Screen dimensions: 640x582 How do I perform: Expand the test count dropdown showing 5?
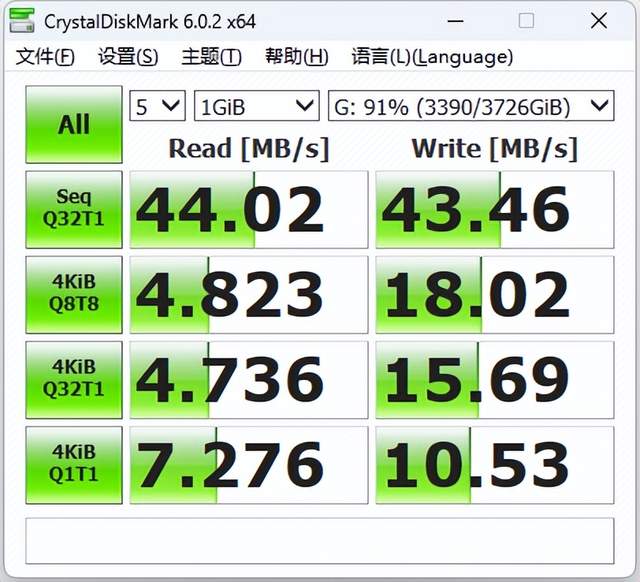coord(158,106)
